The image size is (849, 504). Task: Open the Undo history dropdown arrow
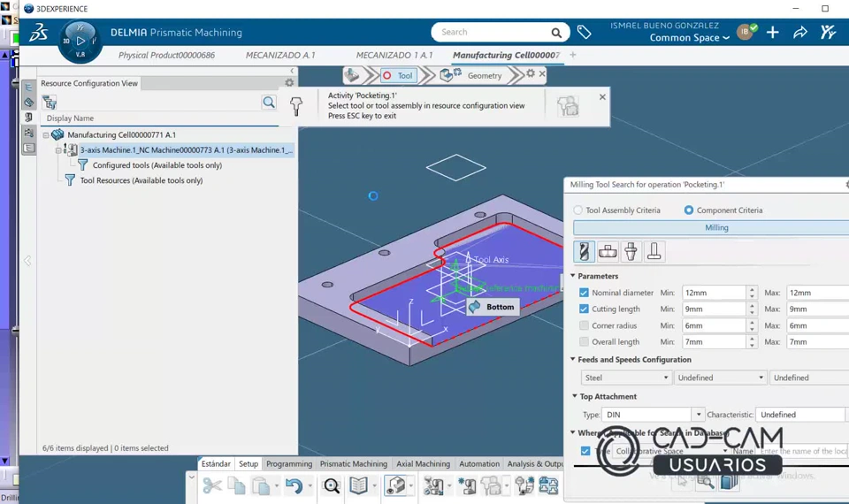click(x=310, y=485)
